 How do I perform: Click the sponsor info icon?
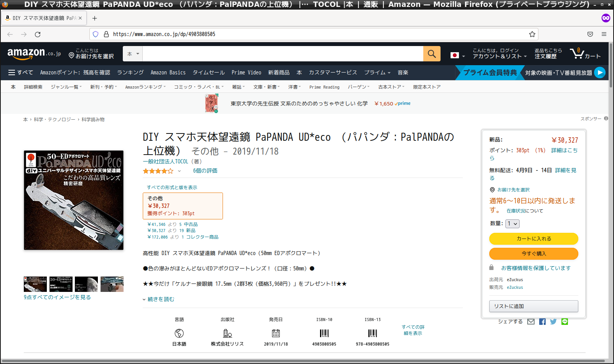pyautogui.click(x=606, y=119)
